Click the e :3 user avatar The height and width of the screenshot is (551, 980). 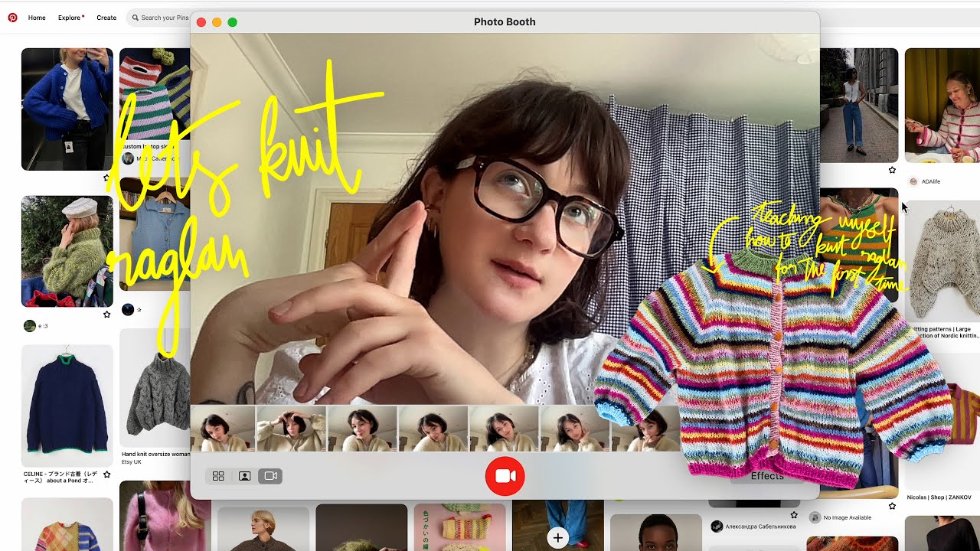[x=29, y=326]
